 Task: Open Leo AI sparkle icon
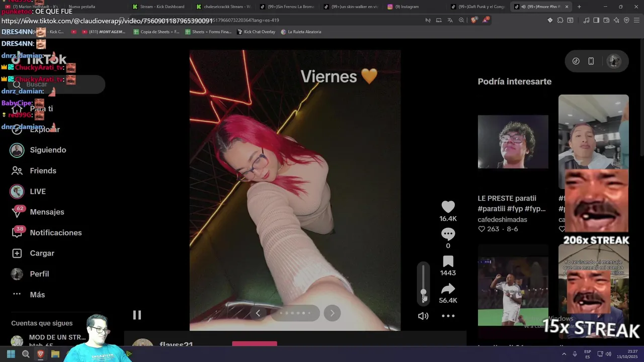616,20
